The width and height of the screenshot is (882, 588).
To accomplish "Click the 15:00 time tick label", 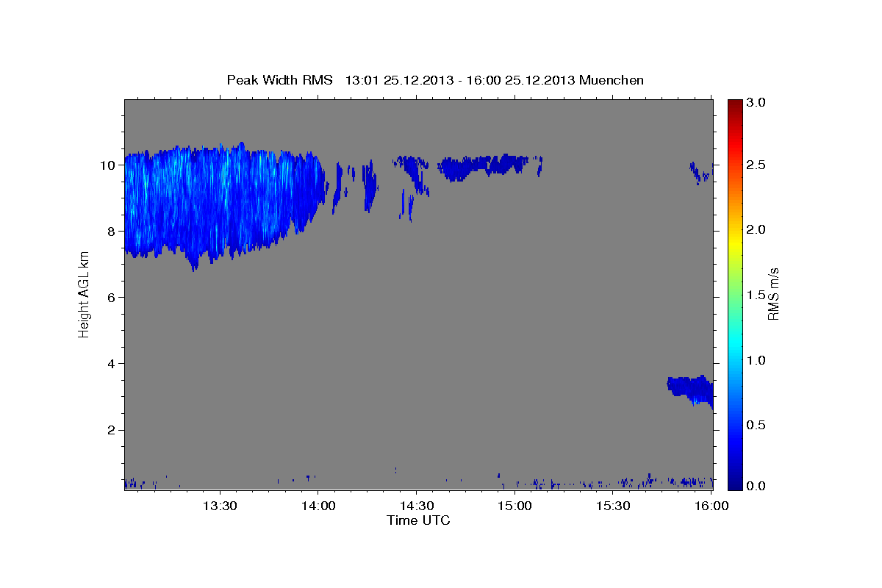I will click(x=514, y=506).
